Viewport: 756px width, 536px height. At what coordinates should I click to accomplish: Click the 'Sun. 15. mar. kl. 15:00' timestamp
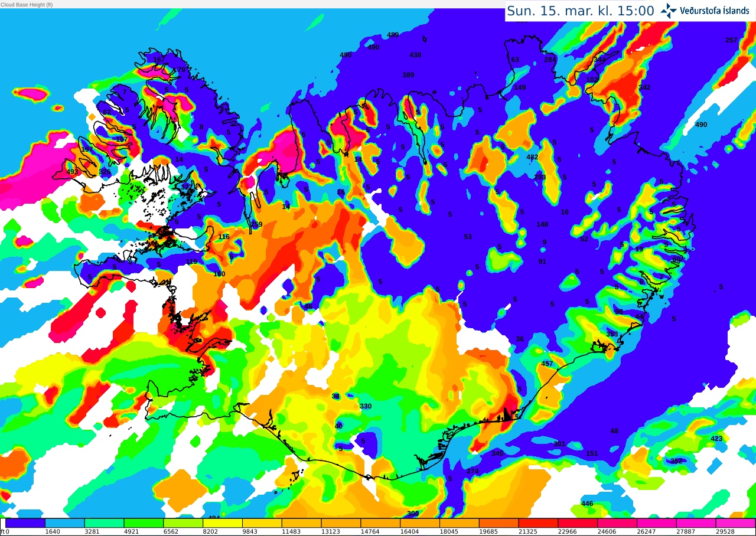click(581, 11)
